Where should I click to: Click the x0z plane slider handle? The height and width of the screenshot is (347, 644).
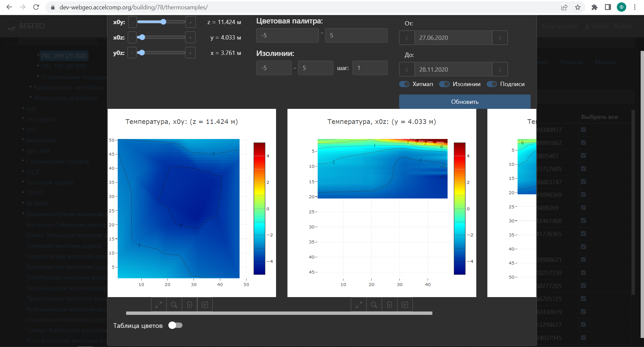pos(142,37)
